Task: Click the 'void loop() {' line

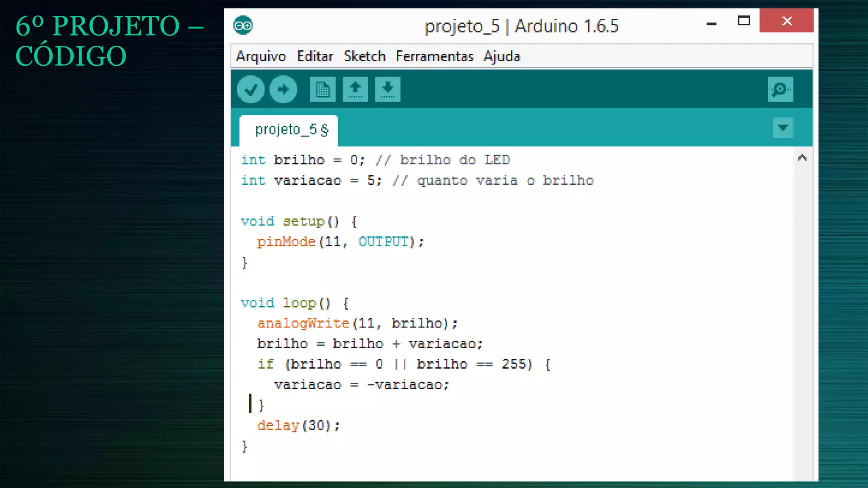Action: tap(295, 303)
